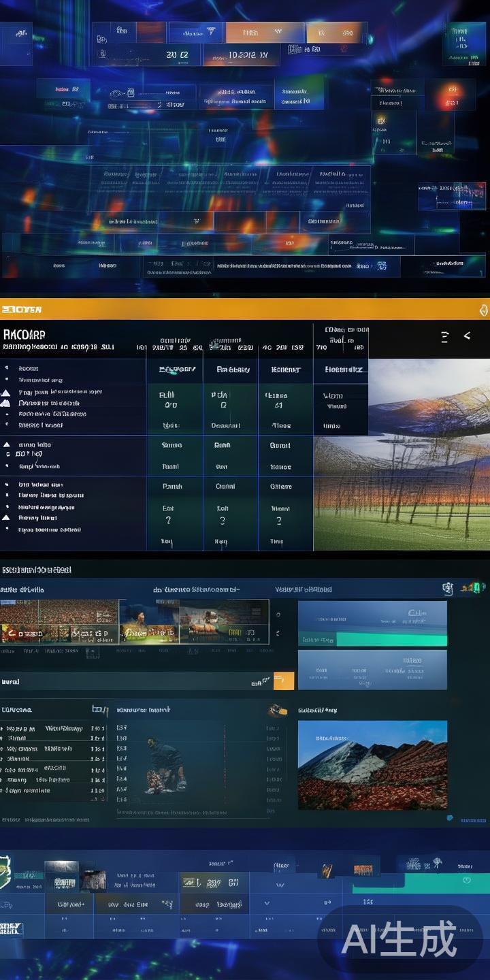Open the mountain landscape thumbnail
Screen dimensions: 490x980
372,765
